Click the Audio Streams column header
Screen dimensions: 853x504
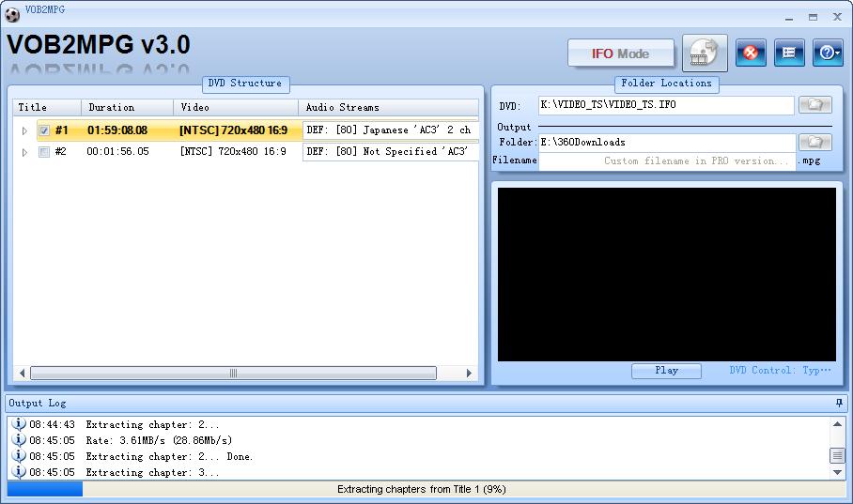[x=388, y=107]
